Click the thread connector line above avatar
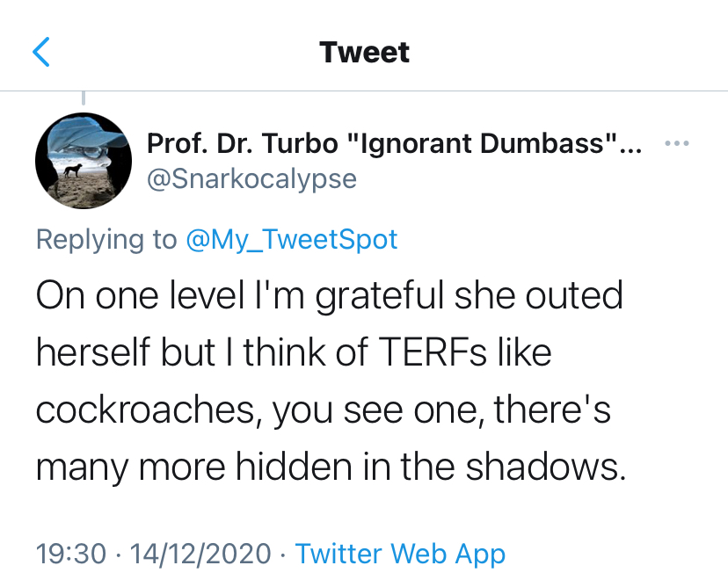This screenshot has height=580, width=728. click(84, 99)
